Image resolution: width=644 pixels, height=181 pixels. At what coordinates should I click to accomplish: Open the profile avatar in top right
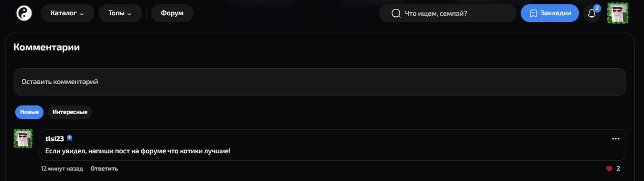click(x=618, y=13)
